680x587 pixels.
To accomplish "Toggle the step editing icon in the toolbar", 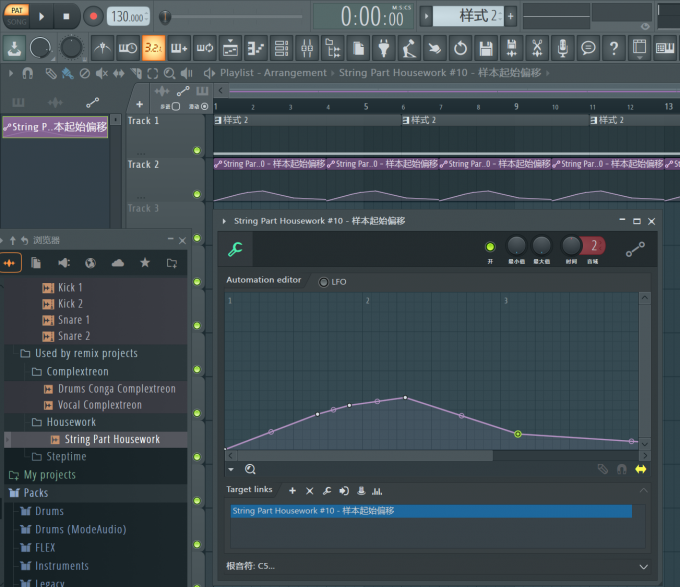I will (179, 48).
